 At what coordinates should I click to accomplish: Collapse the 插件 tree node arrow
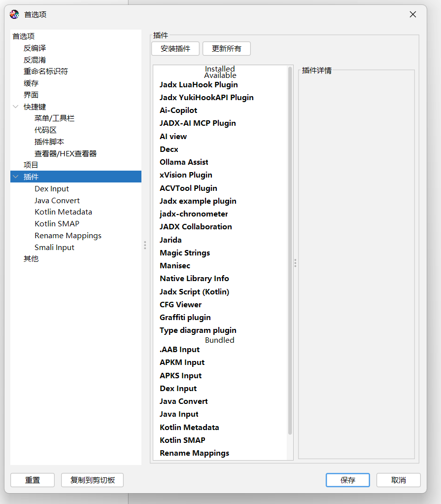pos(16,177)
